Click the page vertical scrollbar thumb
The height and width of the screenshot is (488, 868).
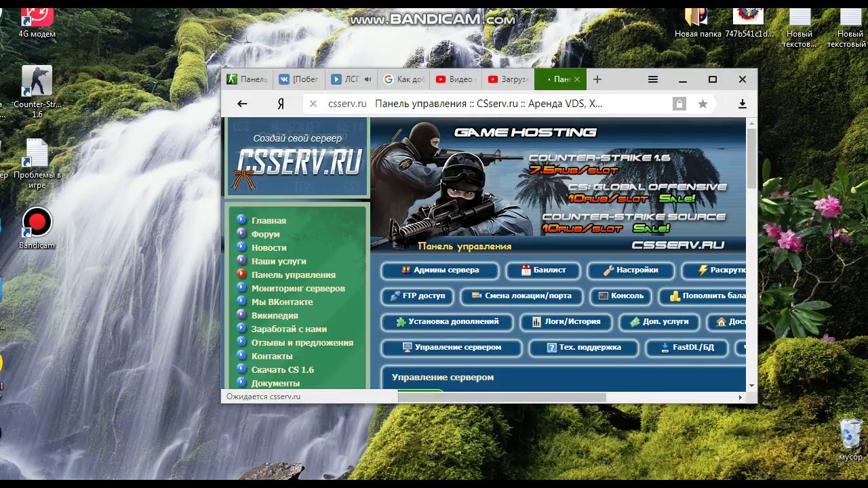751,159
